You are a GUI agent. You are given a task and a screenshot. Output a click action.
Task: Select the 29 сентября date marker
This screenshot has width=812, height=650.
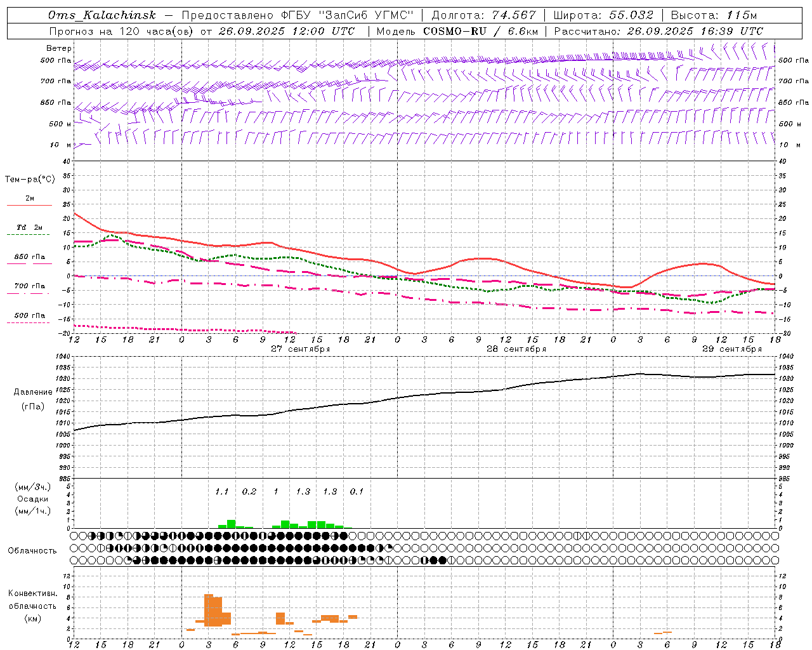point(731,349)
